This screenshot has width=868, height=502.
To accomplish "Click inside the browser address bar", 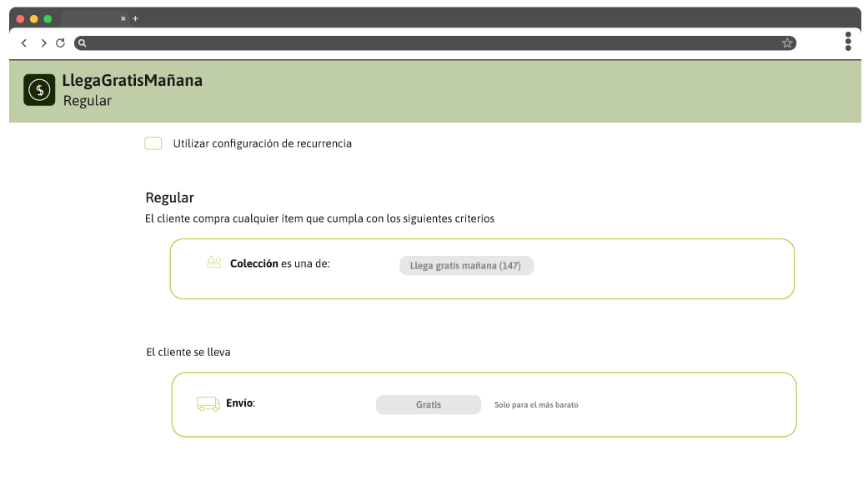I will click(x=434, y=43).
